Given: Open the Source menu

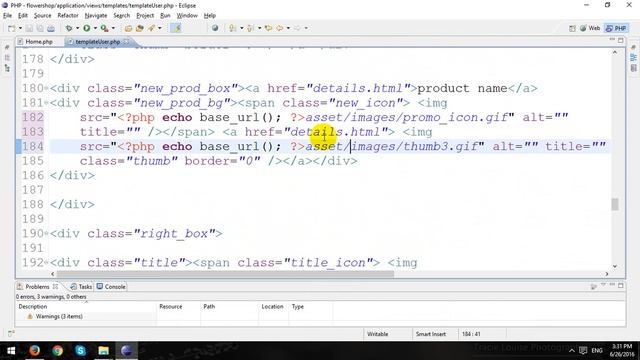Looking at the screenshot, I should coord(42,16).
